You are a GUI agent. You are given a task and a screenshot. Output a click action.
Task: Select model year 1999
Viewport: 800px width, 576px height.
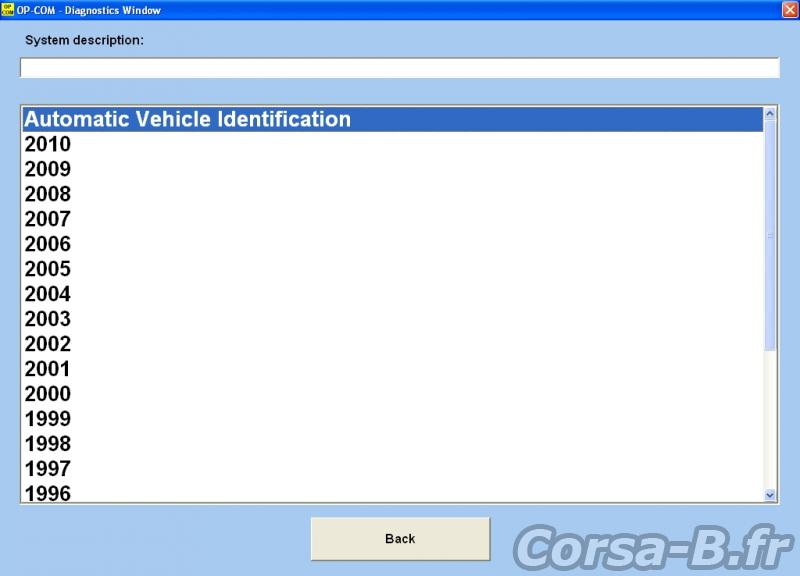pos(393,419)
